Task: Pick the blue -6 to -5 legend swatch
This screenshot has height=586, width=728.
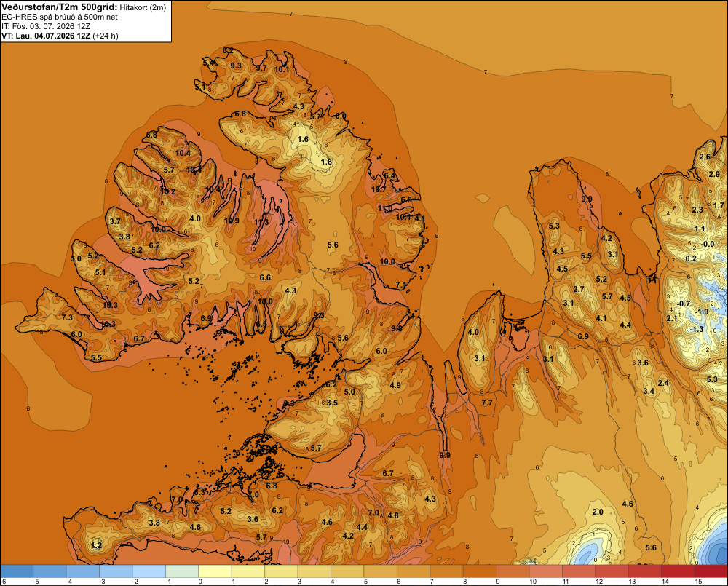Action: point(17,571)
